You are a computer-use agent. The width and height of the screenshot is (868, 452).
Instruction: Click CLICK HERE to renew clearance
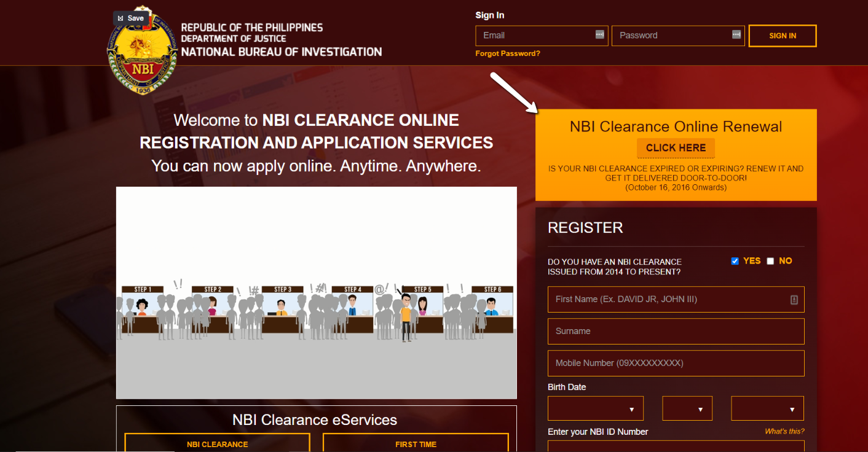pos(675,148)
